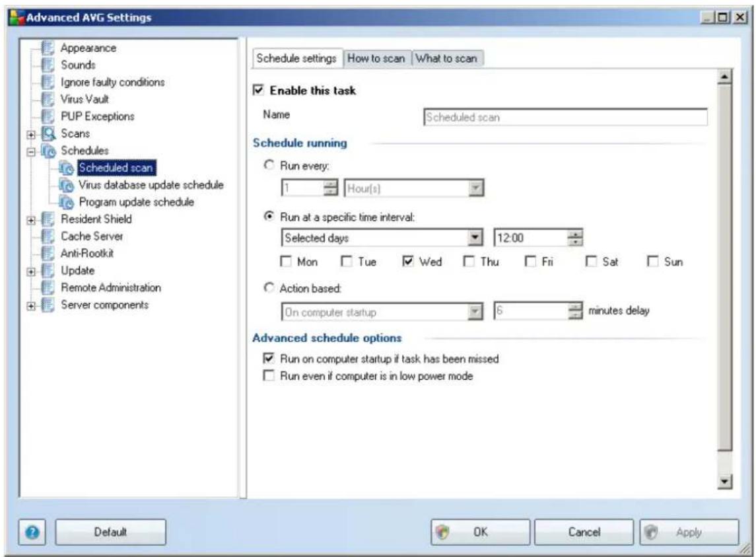The height and width of the screenshot is (557, 756).
Task: Uncheck the Wed day checkbox
Action: point(408,262)
